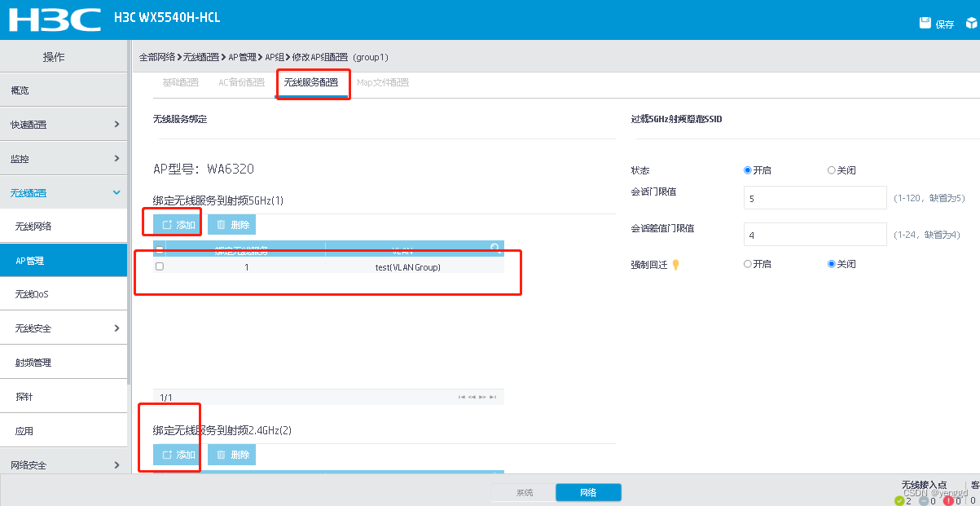Screen dimensions: 980x506
Task: Check the select-all checkbox in table header
Action: (x=160, y=248)
